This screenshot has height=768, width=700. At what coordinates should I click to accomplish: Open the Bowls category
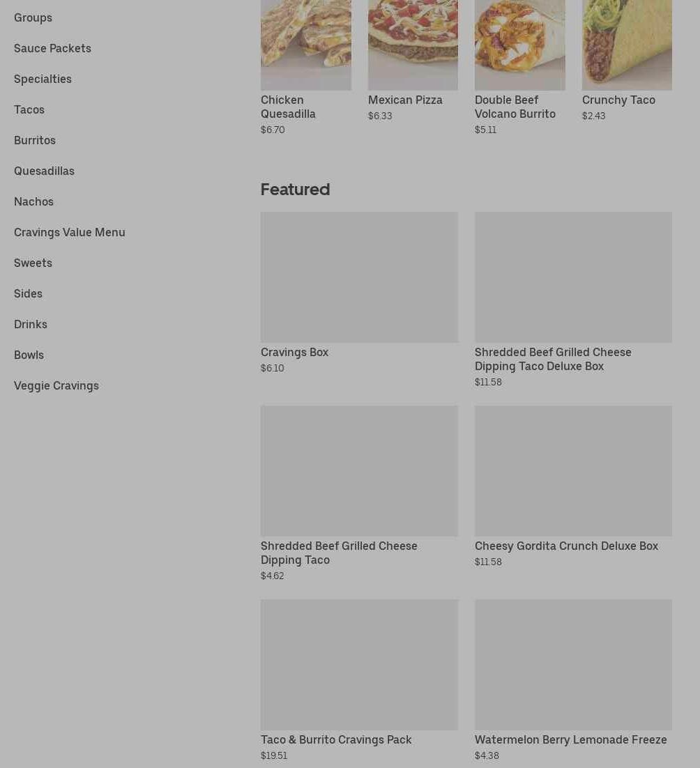point(29,355)
